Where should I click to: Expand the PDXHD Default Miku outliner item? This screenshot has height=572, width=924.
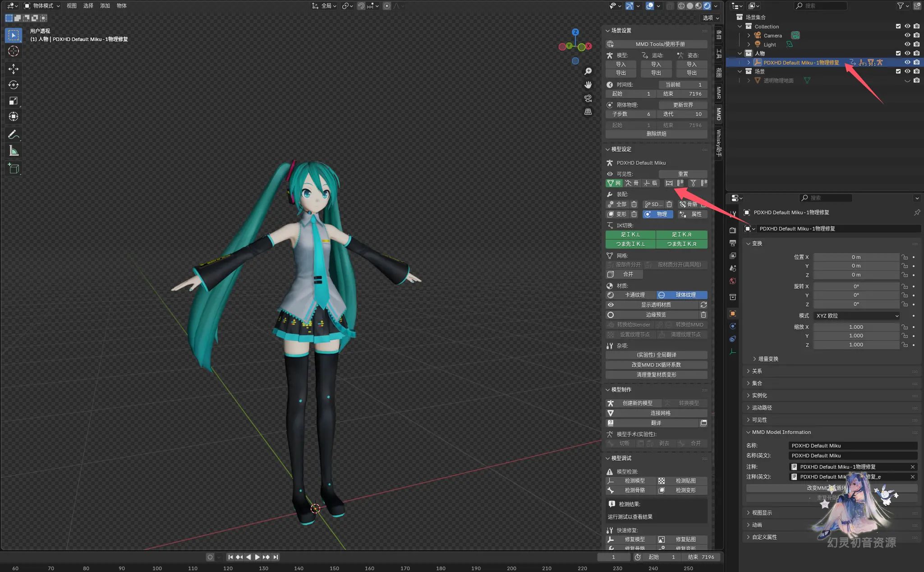(748, 62)
